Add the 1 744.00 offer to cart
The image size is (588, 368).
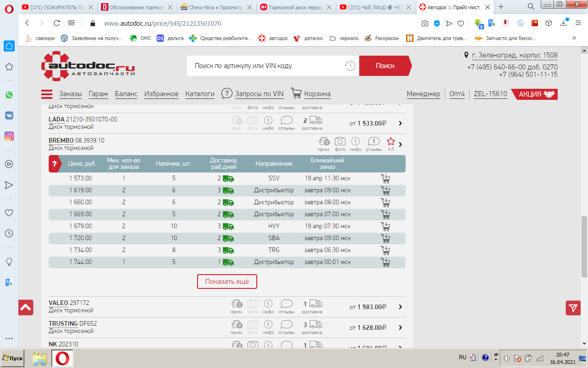click(x=385, y=262)
